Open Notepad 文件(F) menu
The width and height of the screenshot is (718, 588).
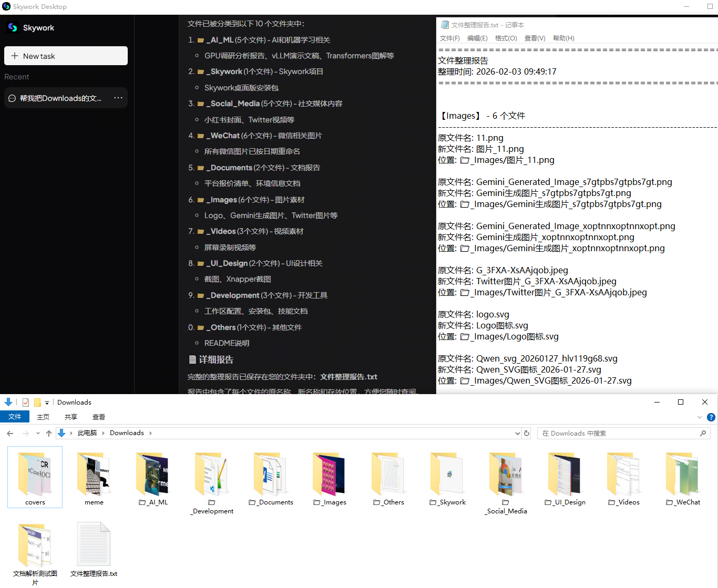pos(450,38)
